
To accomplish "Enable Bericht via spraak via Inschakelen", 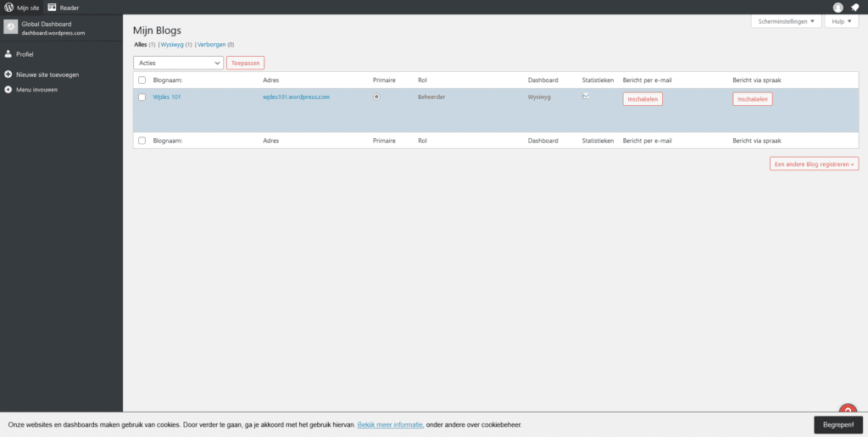I will pos(753,99).
